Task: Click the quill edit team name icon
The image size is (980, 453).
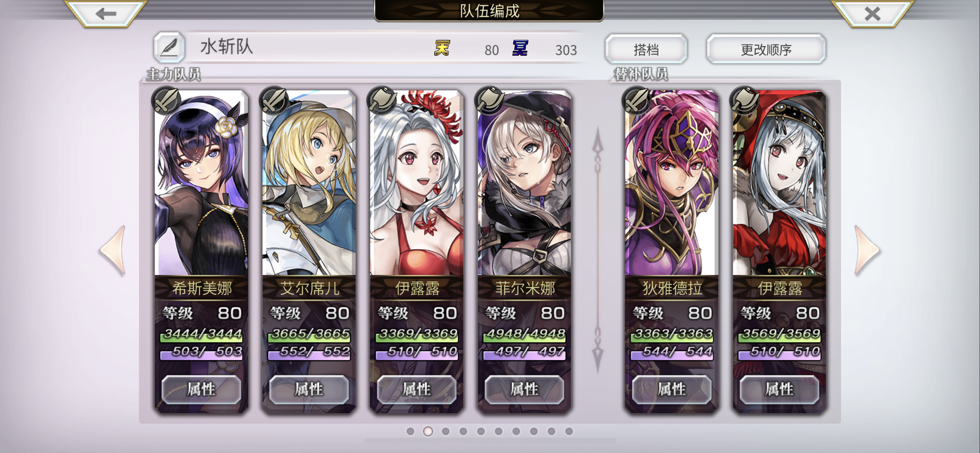Action: 169,48
